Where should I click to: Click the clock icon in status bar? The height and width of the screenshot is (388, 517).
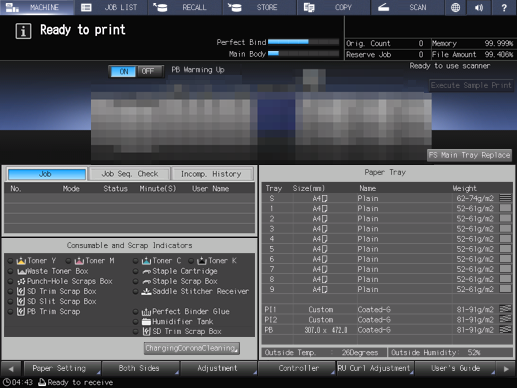click(x=6, y=382)
